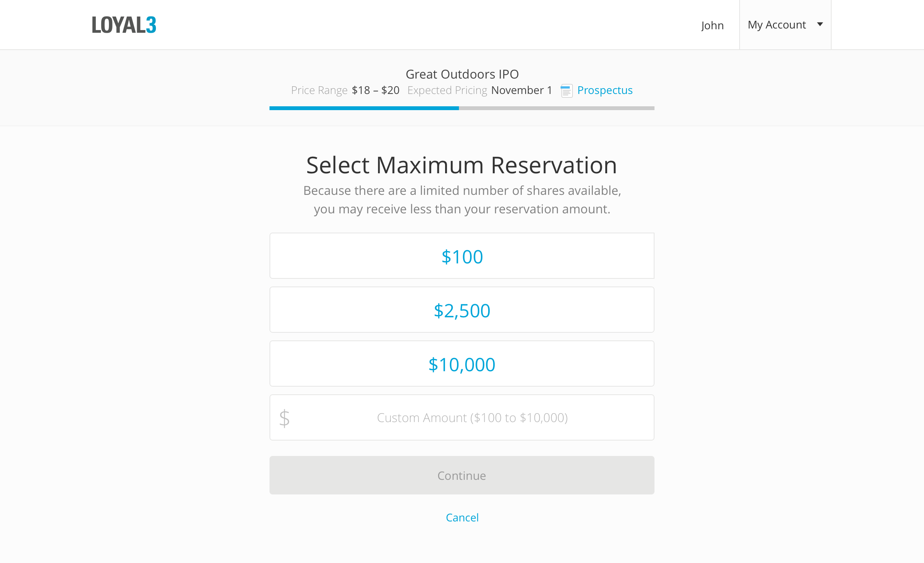Viewport: 924px width, 563px height.
Task: Click the John user name
Action: click(x=712, y=25)
